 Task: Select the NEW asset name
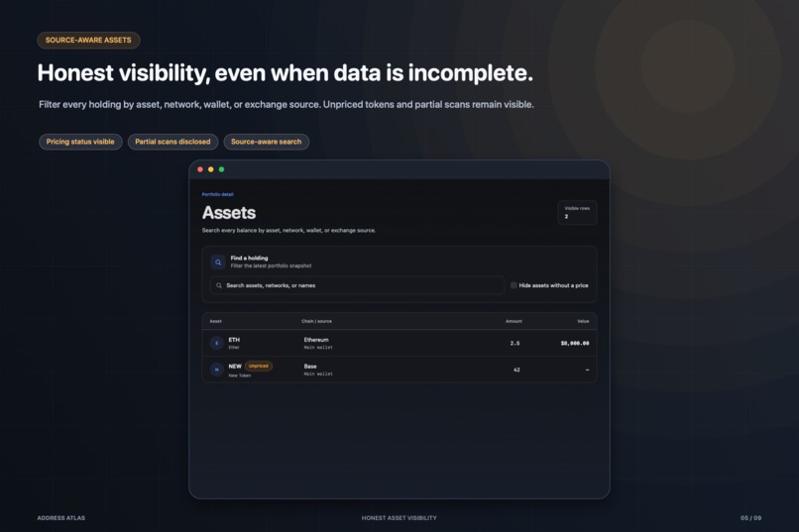(235, 366)
